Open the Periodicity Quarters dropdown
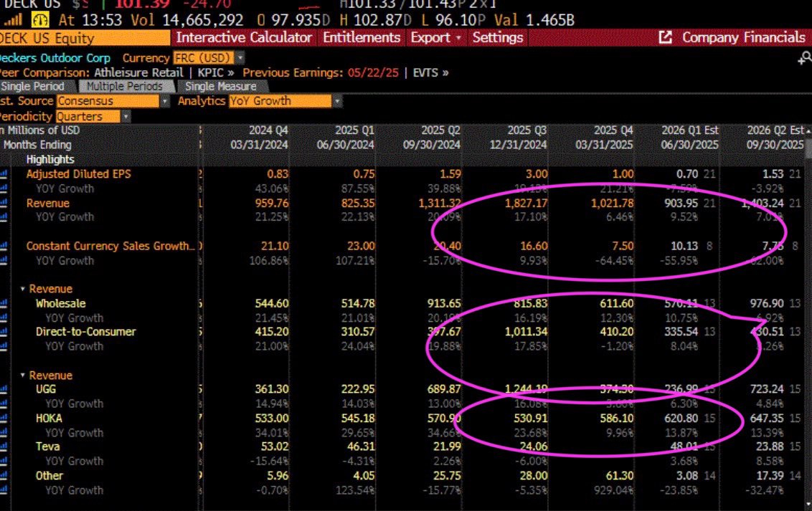The width and height of the screenshot is (812, 511). click(126, 117)
